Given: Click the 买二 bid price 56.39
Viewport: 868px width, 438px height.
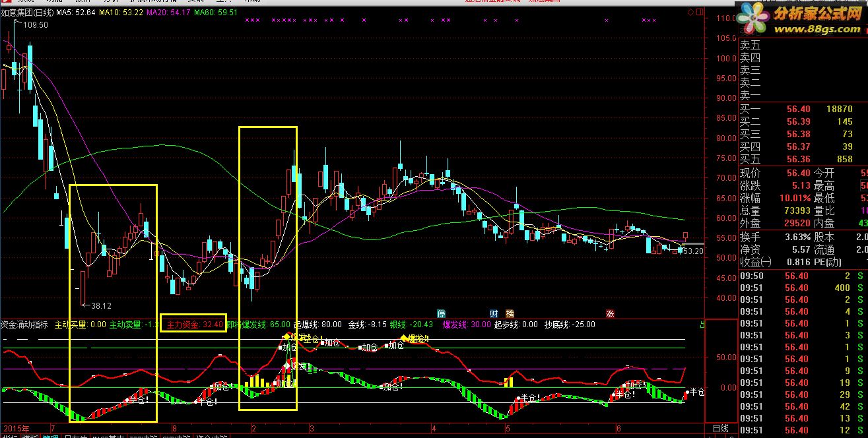Looking at the screenshot, I should 798,122.
